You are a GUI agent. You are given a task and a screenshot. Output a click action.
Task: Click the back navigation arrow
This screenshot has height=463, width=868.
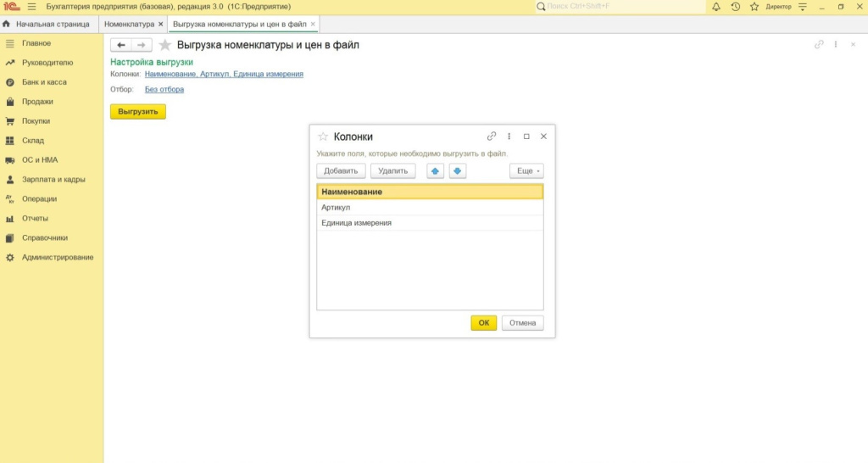[121, 45]
